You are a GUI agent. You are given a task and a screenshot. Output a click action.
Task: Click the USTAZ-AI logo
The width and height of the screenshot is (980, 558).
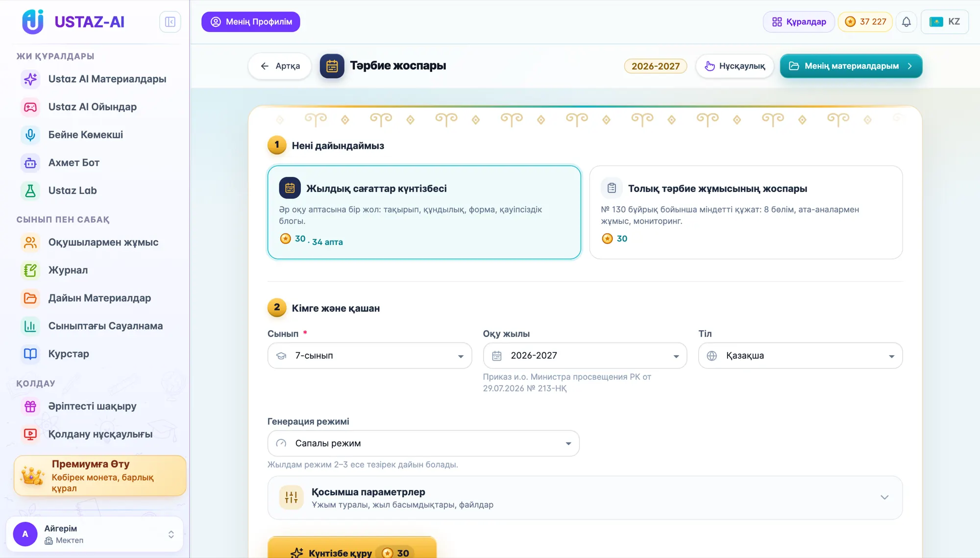click(73, 22)
